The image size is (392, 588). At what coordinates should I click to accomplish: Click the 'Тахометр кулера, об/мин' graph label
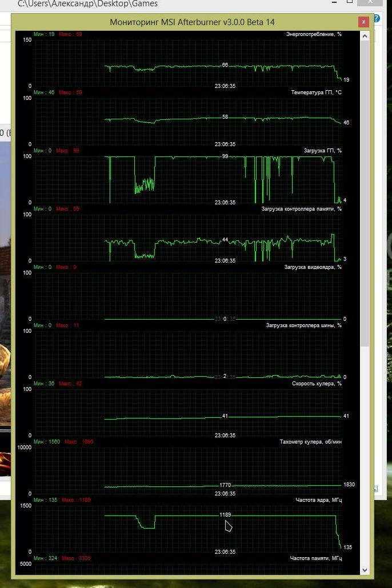click(x=310, y=442)
